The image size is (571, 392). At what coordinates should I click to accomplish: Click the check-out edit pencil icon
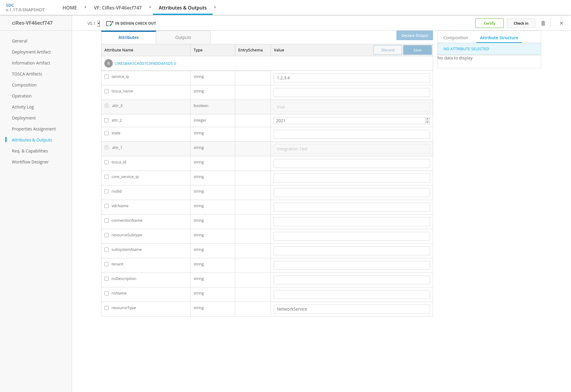click(x=110, y=23)
